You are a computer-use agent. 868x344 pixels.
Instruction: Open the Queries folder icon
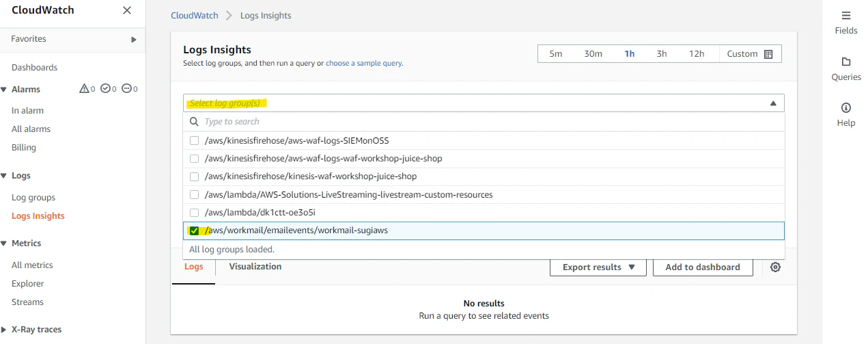pos(846,62)
